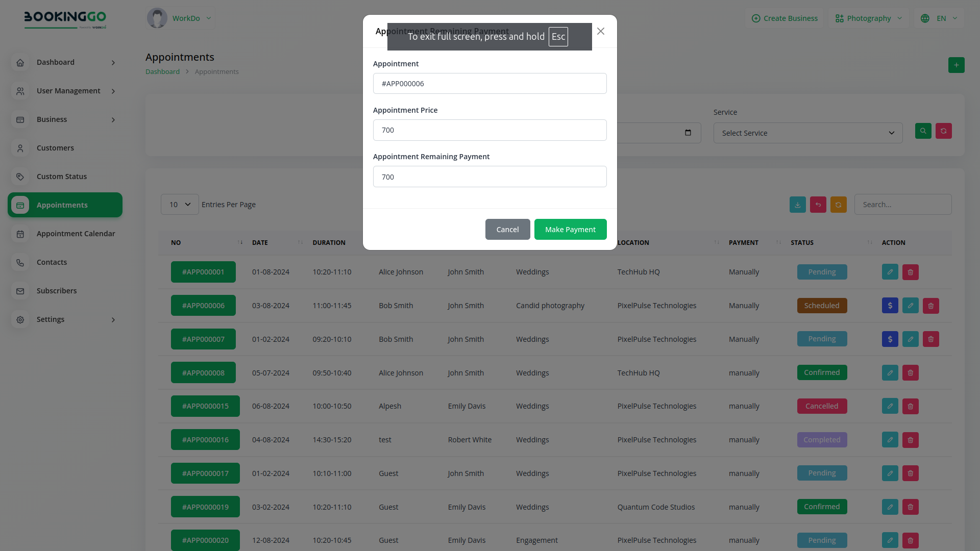Click the teal export download icon

(x=797, y=205)
